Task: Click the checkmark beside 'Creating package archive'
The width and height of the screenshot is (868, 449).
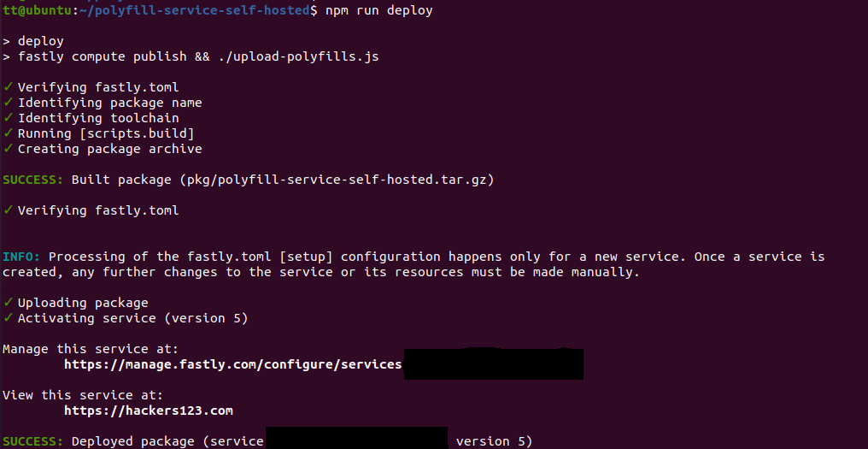Action: click(x=8, y=149)
